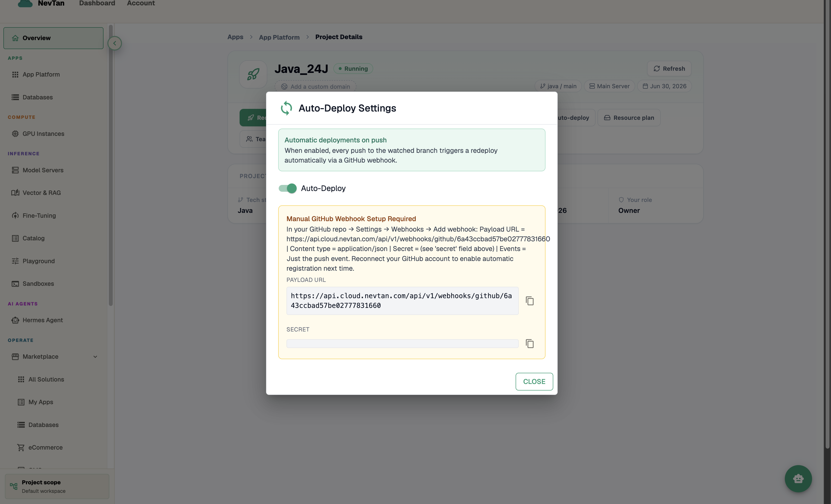The image size is (831, 504).
Task: Collapse the sidebar with the chevron button
Action: pos(115,43)
